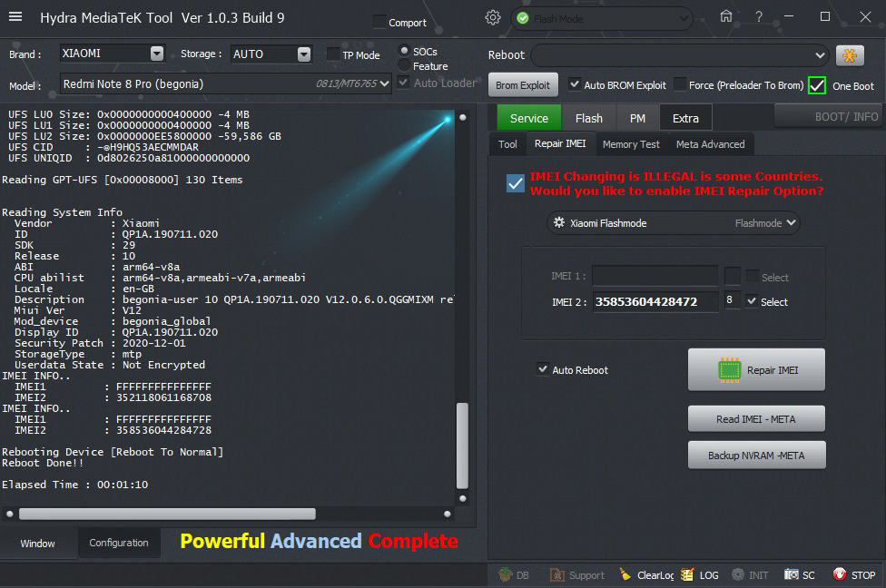The width and height of the screenshot is (886, 588).
Task: Enable the TP Mode checkbox
Action: [x=333, y=54]
